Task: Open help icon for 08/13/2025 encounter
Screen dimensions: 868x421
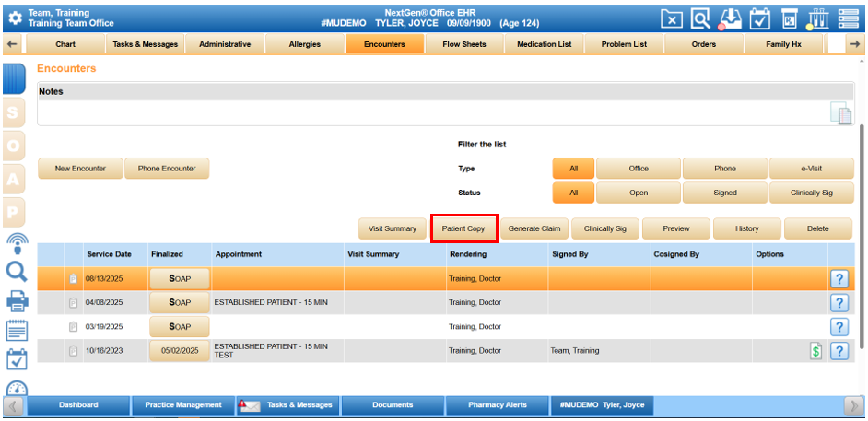Action: point(839,278)
